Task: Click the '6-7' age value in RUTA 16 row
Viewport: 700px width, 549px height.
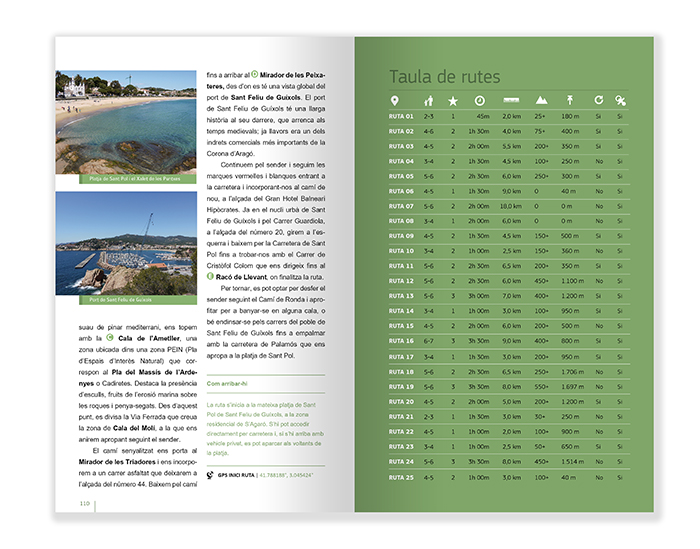Action: coord(429,341)
